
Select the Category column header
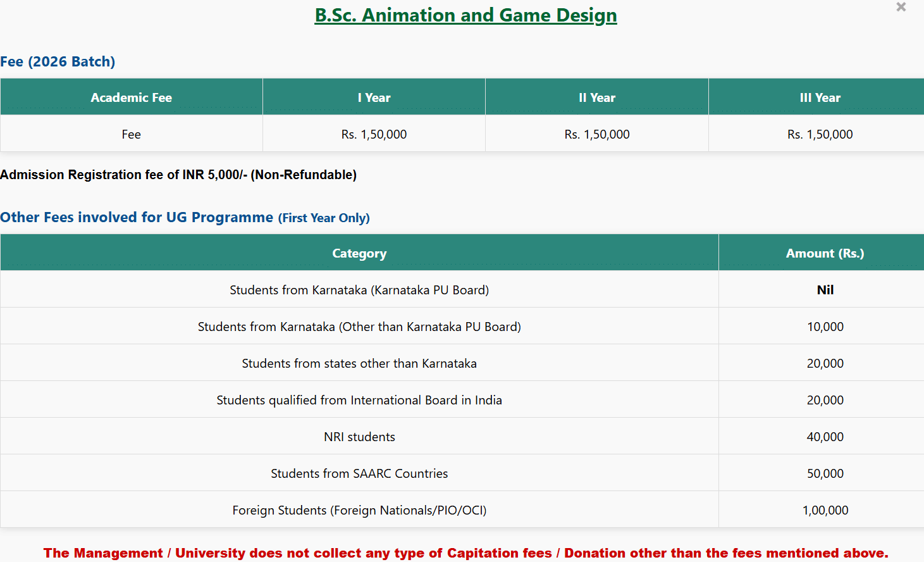[359, 253]
